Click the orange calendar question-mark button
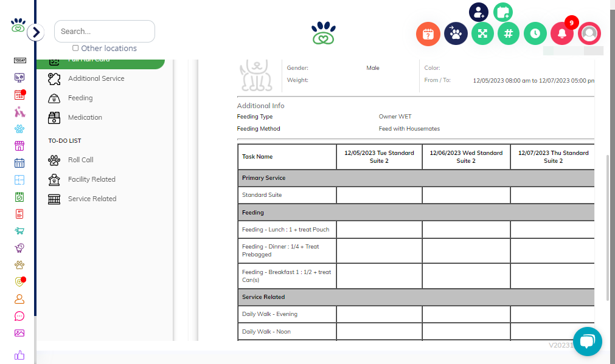The image size is (615, 364). (x=428, y=34)
